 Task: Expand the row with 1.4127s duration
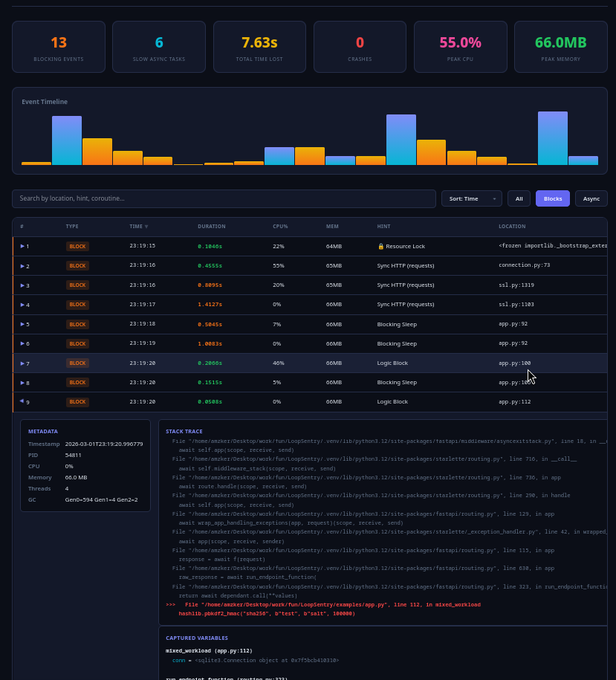22,305
